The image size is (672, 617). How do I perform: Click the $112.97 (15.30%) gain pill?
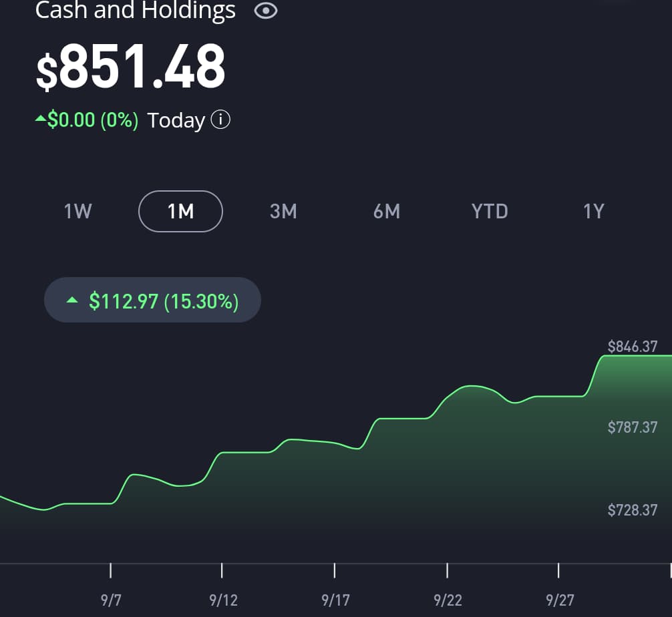tap(152, 300)
